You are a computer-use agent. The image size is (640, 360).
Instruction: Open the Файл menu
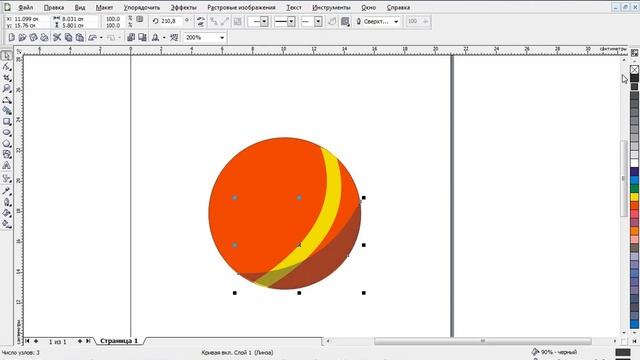coord(26,7)
